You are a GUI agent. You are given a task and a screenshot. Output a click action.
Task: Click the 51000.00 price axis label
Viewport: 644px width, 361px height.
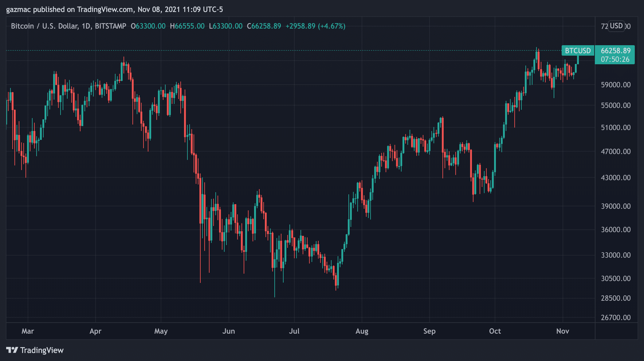click(x=616, y=127)
